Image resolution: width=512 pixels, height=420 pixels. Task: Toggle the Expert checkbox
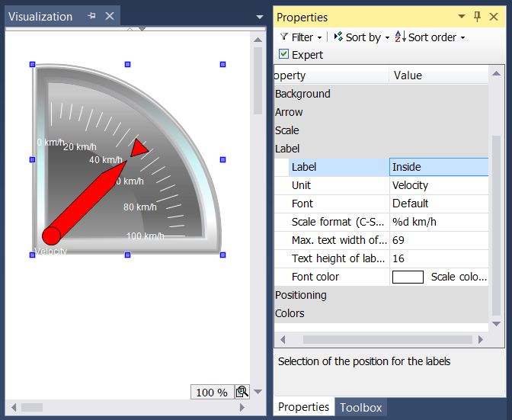click(x=283, y=54)
